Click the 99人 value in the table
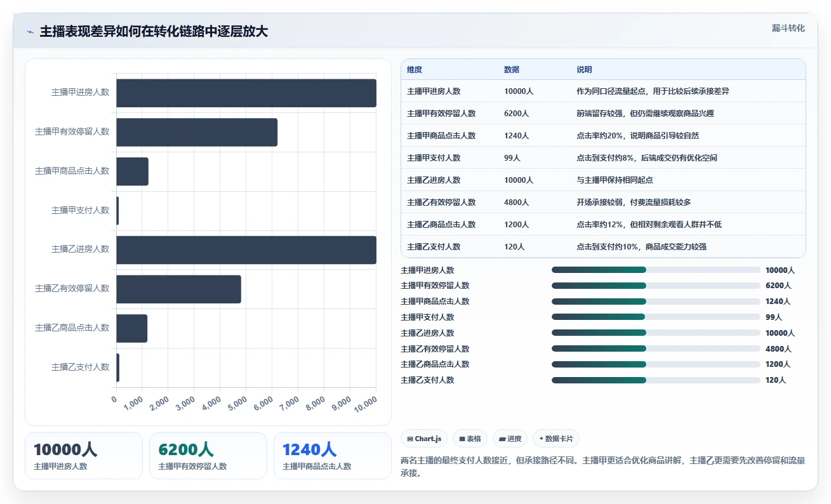The width and height of the screenshot is (831, 504). click(x=512, y=158)
